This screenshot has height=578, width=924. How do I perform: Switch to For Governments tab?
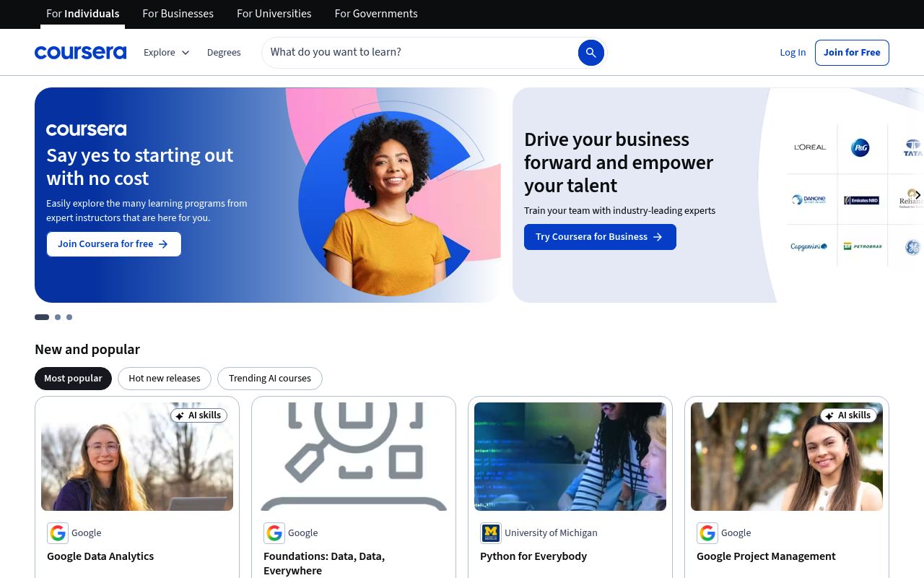coord(376,14)
